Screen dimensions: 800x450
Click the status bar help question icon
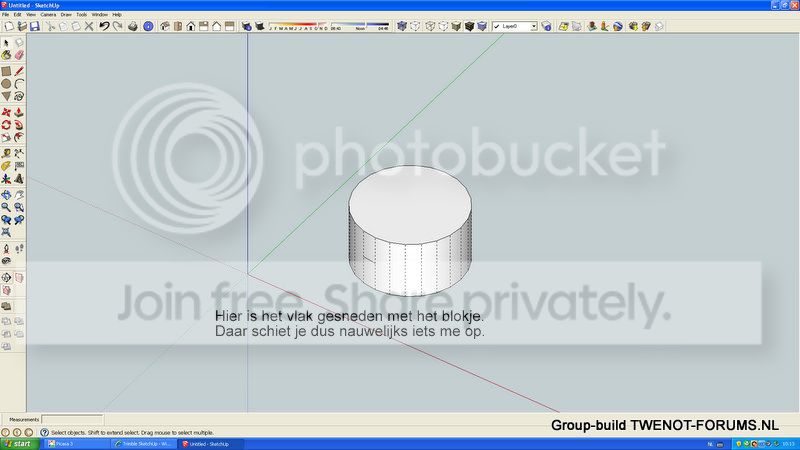[44, 432]
